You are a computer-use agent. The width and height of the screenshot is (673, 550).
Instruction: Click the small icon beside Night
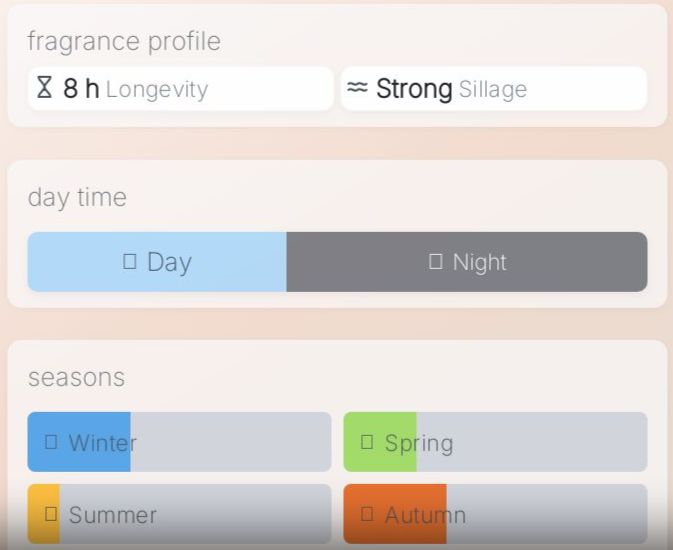point(435,261)
